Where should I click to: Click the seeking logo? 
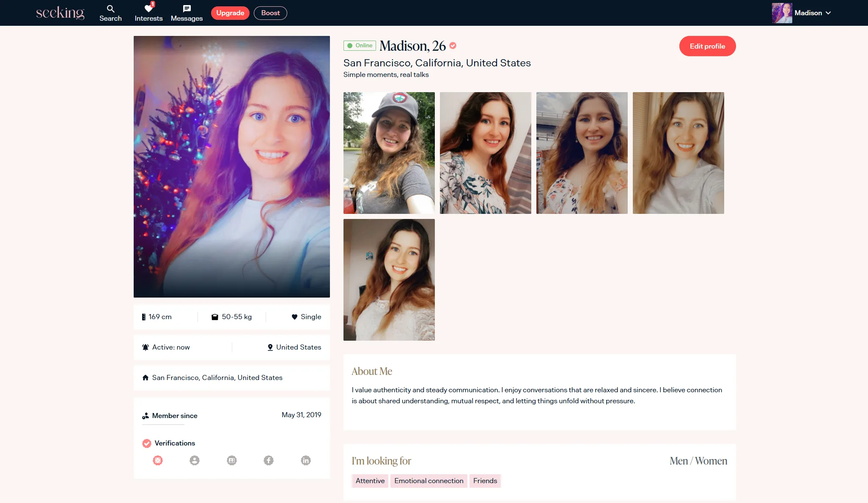coord(60,13)
